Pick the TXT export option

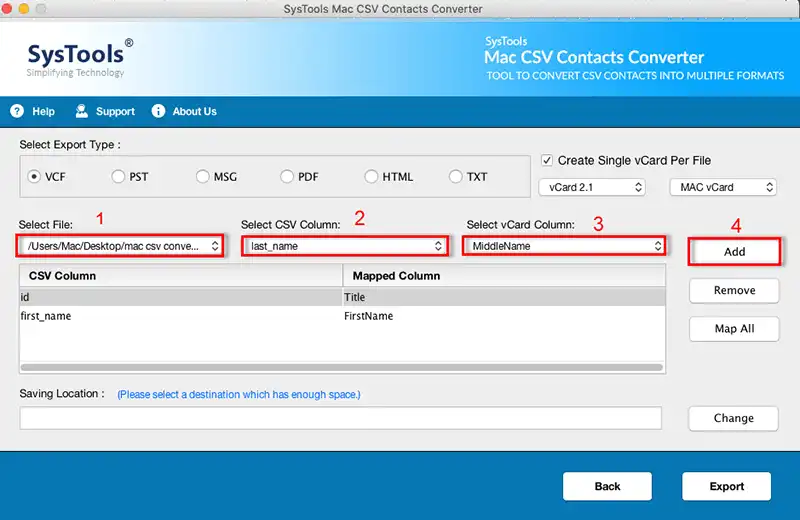[x=455, y=177]
